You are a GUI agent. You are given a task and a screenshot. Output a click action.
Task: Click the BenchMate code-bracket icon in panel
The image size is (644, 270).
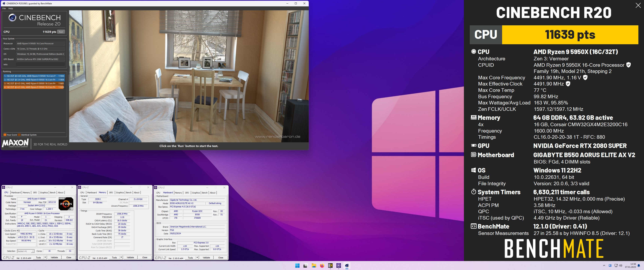tap(473, 226)
